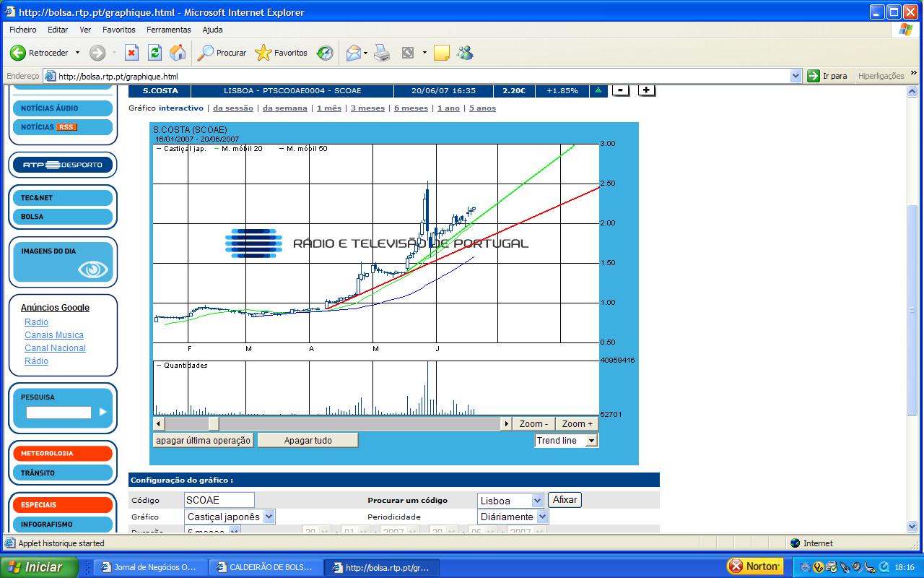Expand the Diáriamente periodicity dropdown

tap(542, 517)
